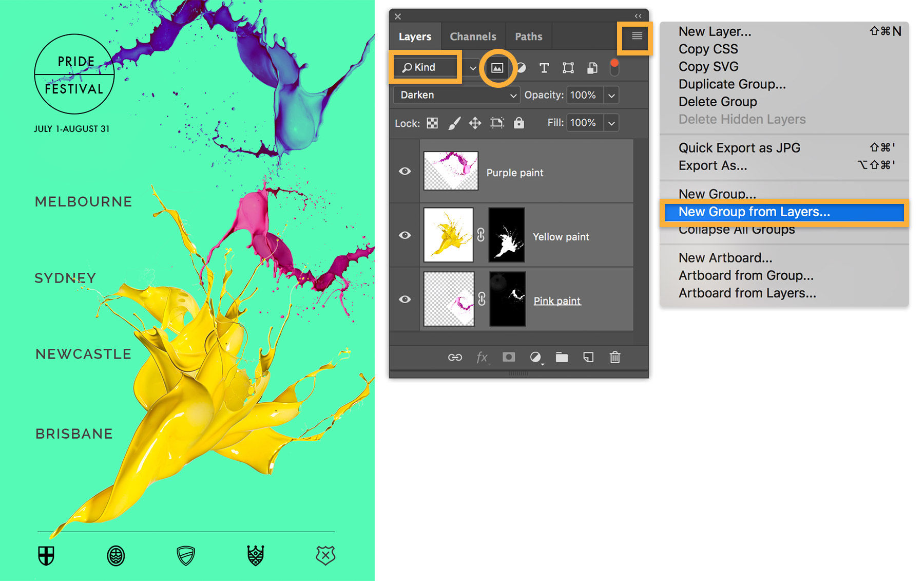The image size is (924, 581).
Task: Click the Delete layer trash icon
Action: coord(615,357)
